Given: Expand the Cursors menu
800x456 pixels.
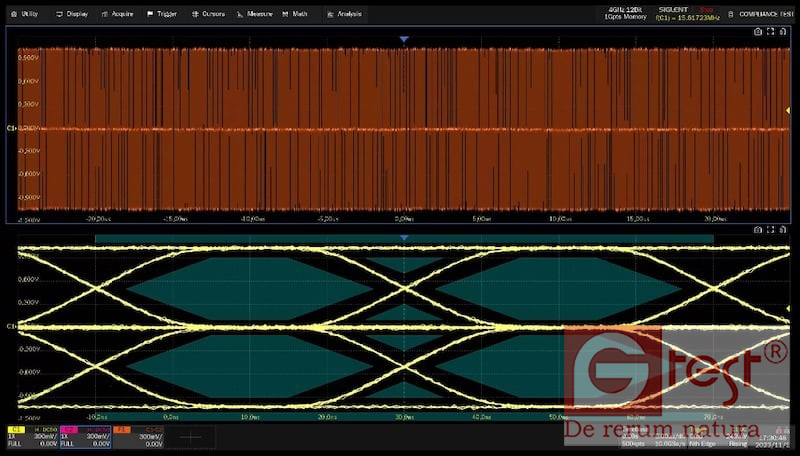Looking at the screenshot, I should 208,14.
